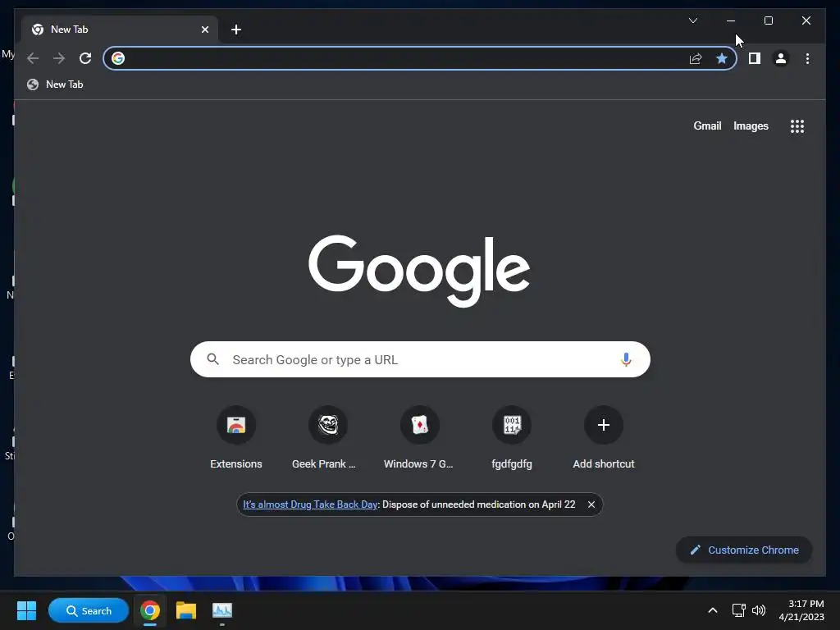Image resolution: width=840 pixels, height=630 pixels.
Task: Click the taskbar Search button
Action: click(89, 610)
